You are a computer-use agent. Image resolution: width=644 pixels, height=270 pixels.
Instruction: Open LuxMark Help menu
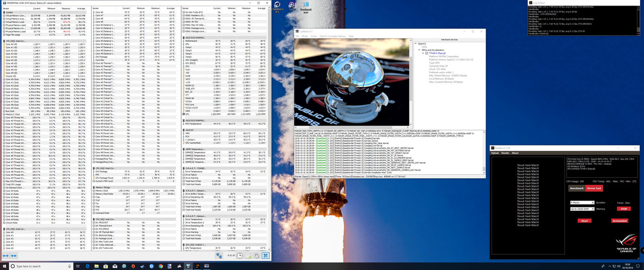pos(351,36)
